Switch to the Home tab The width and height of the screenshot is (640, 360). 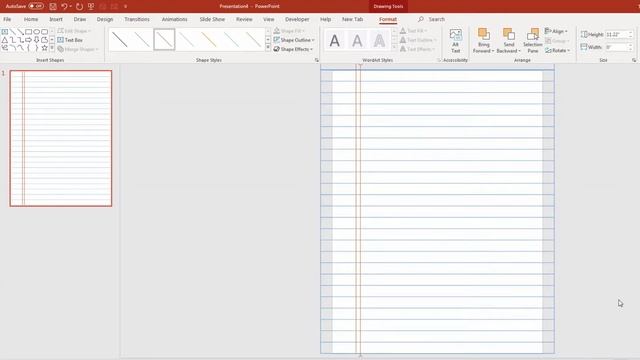pyautogui.click(x=31, y=19)
